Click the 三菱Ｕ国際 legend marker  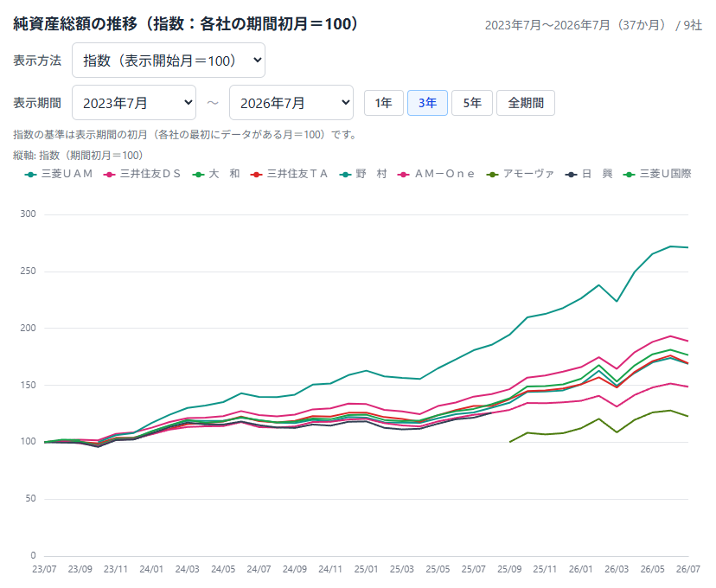coord(630,175)
